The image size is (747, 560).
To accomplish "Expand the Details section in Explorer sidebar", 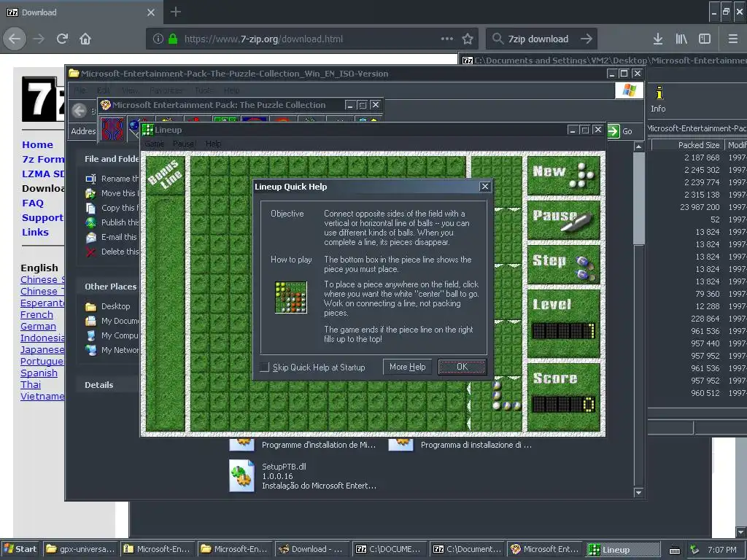I will click(x=99, y=385).
